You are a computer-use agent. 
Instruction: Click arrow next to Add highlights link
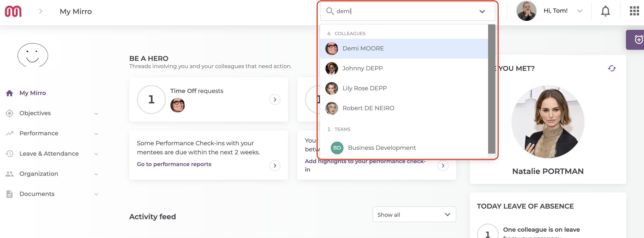point(443,165)
